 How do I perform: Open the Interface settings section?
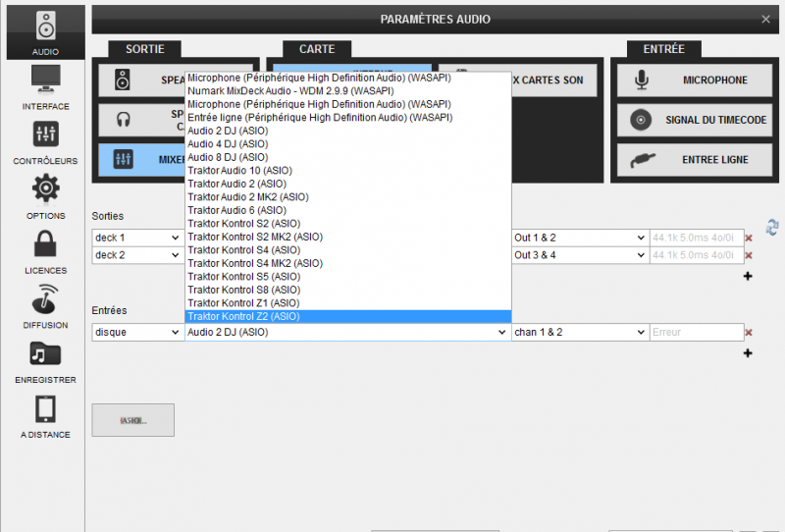point(45,87)
